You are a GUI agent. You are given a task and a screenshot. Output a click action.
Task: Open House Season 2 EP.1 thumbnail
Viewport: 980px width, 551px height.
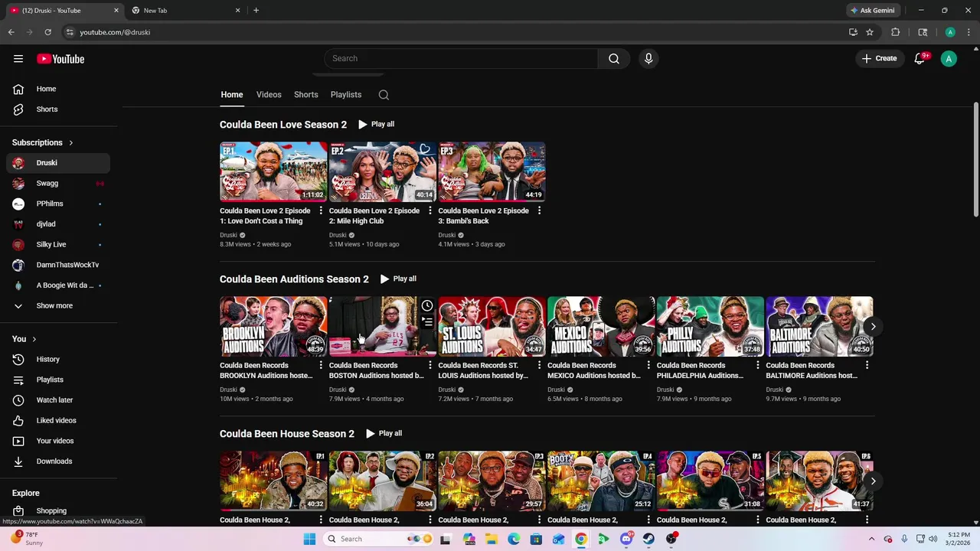(x=273, y=481)
